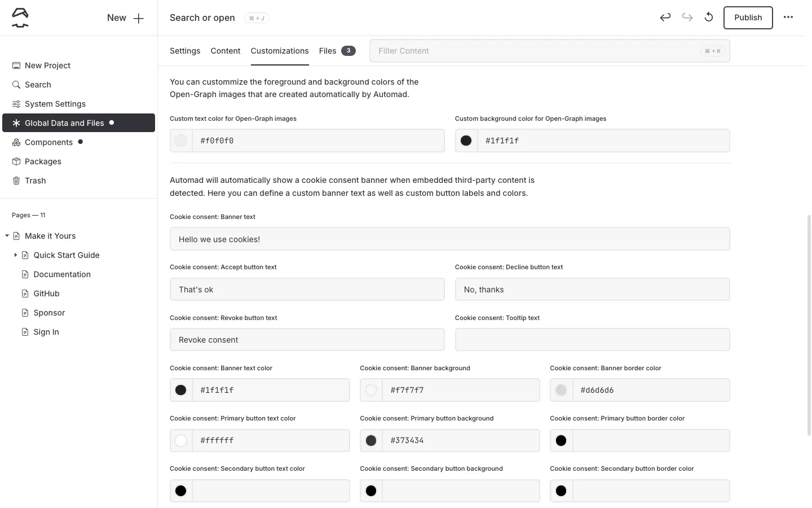Click the Automad logo icon
Viewport: 812px width, 508px height.
click(x=20, y=17)
